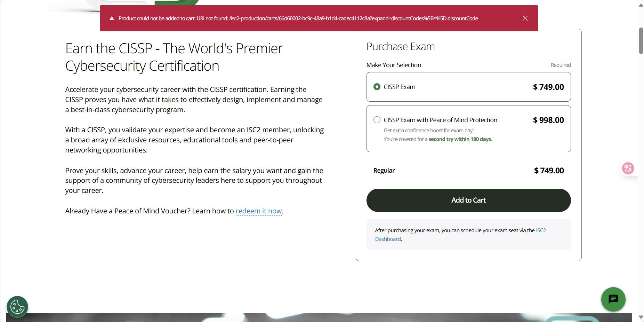Launch the live chat widget

click(613, 299)
